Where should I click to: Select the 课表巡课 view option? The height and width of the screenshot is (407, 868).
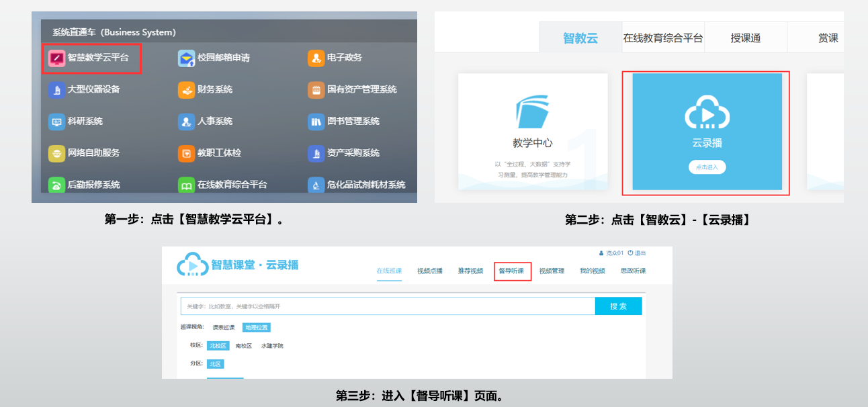[224, 328]
